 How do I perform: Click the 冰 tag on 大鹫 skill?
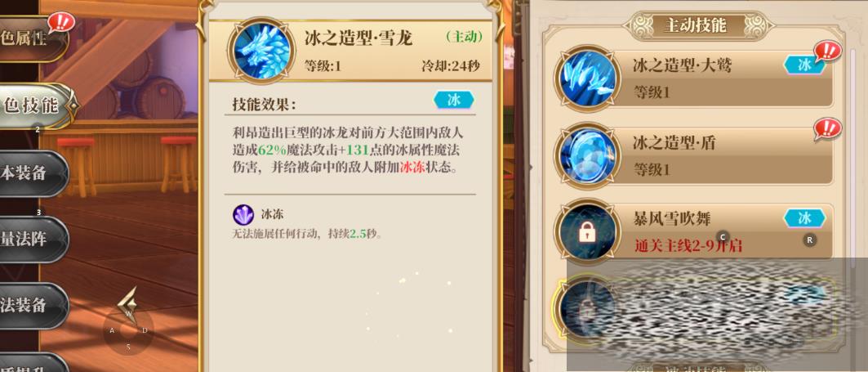(x=804, y=65)
